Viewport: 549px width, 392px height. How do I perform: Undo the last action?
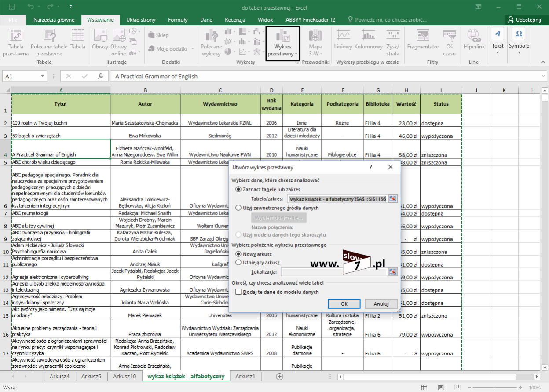[31, 7]
